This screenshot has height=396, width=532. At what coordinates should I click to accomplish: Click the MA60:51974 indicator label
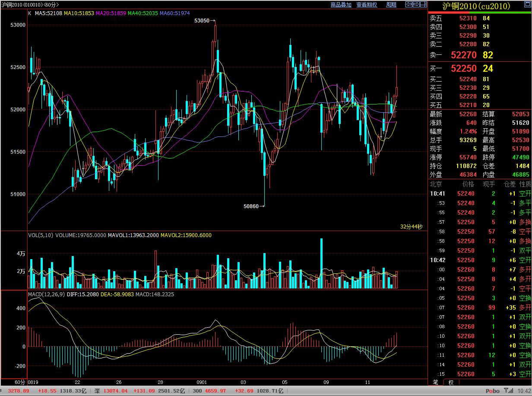175,13
